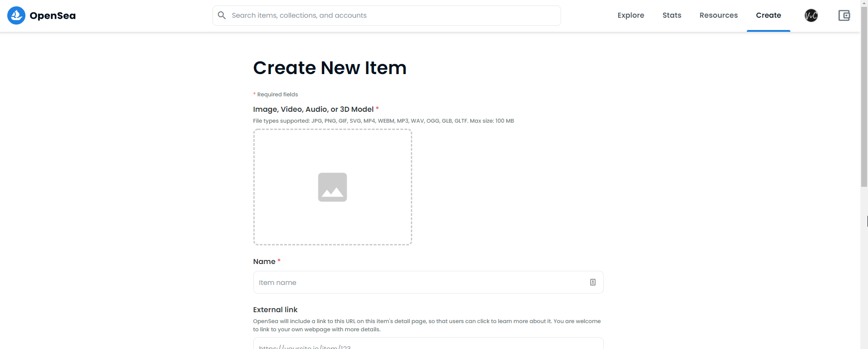Select the Create tab in navbar

coord(768,15)
